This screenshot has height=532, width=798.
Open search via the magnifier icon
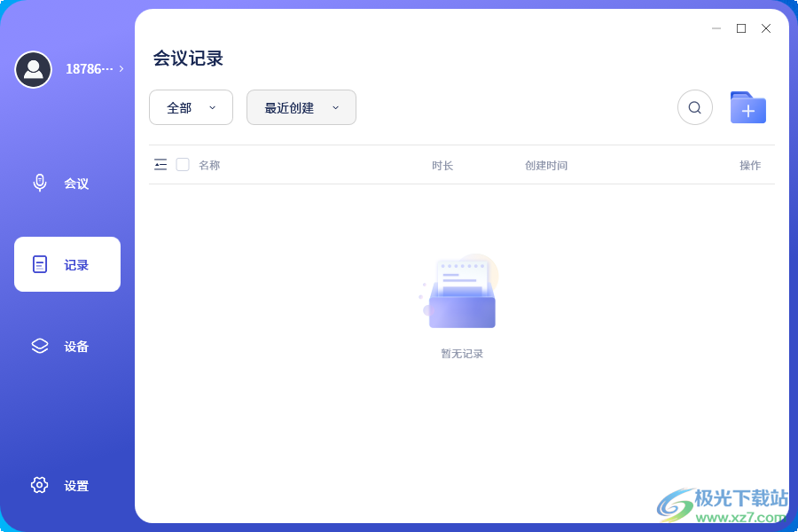(x=695, y=107)
